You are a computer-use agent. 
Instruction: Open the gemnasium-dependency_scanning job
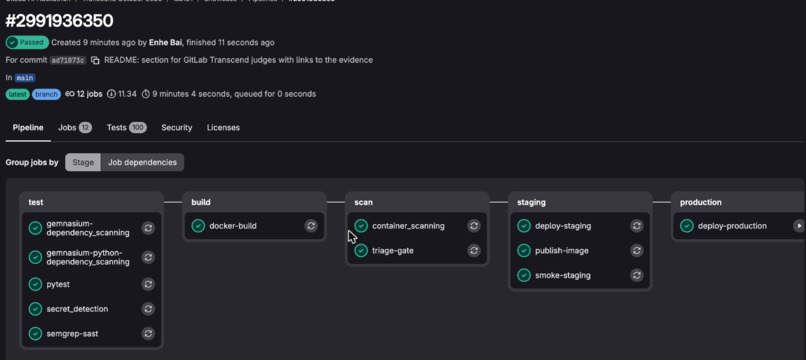pos(88,228)
